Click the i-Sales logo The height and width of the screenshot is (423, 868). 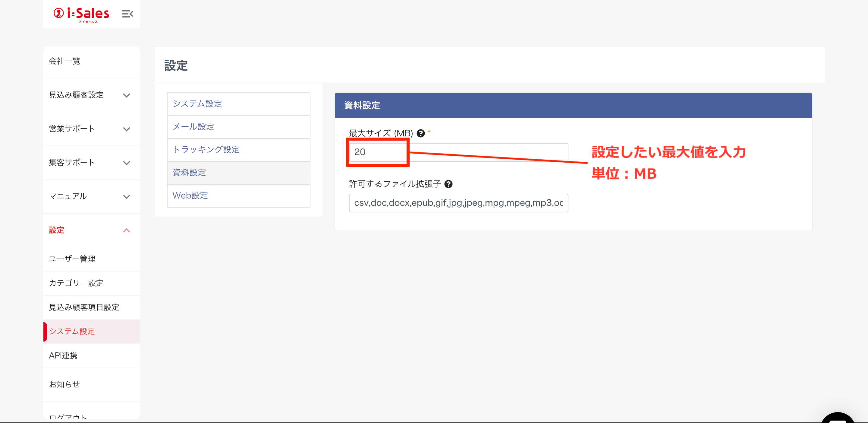(81, 14)
